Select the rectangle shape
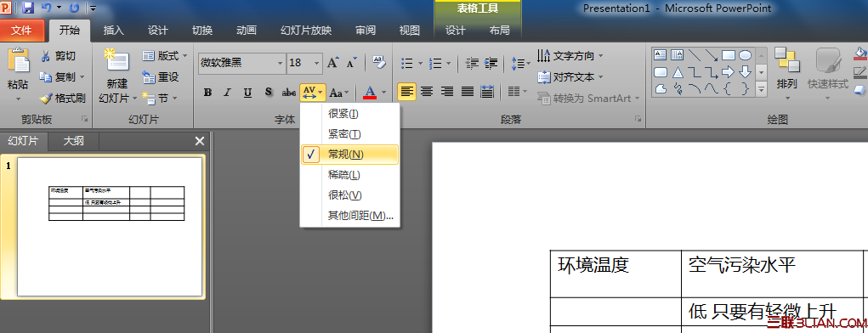Image resolution: width=868 pixels, height=333 pixels. [x=729, y=55]
